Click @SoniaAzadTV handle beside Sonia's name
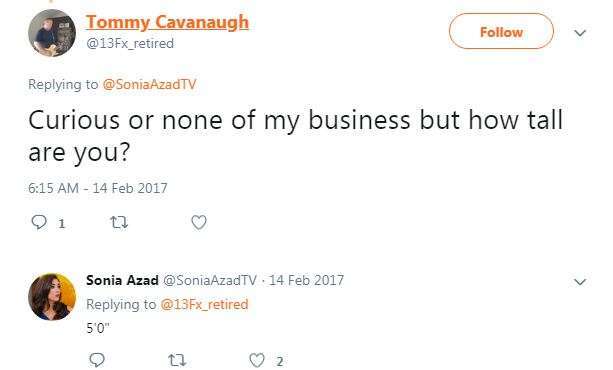 [210, 280]
